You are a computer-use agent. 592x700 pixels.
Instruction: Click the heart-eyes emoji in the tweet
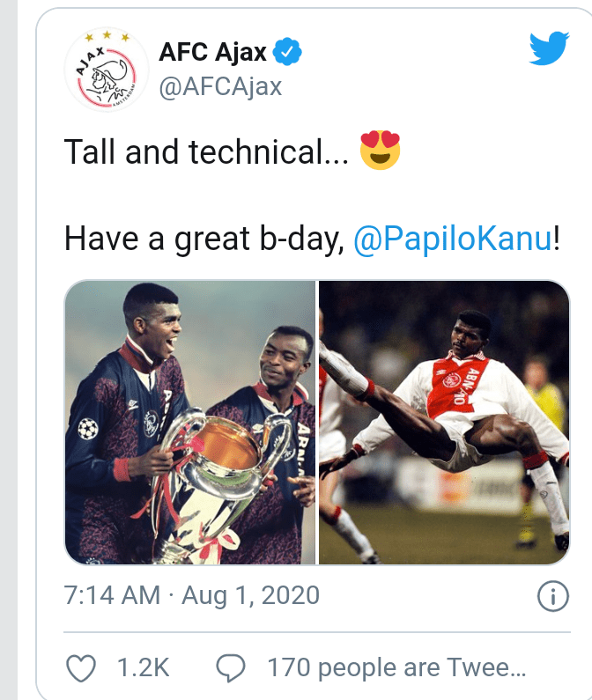coord(381,152)
